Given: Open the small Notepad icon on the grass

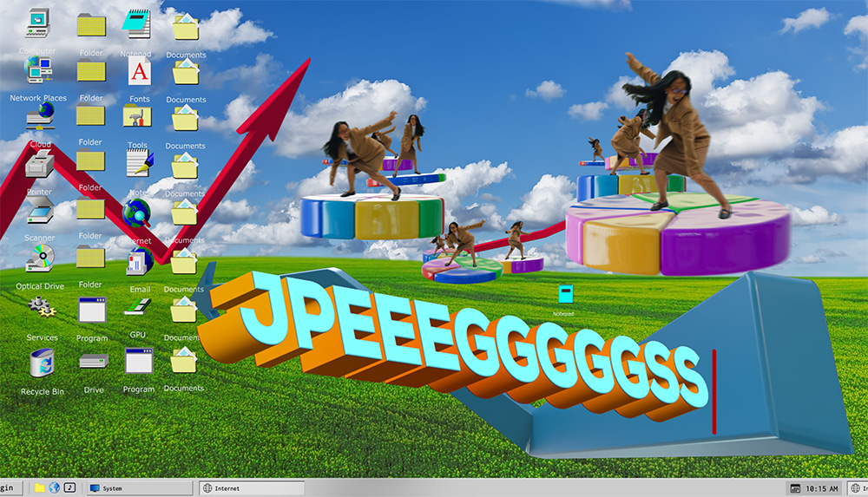Looking at the screenshot, I should (x=565, y=293).
